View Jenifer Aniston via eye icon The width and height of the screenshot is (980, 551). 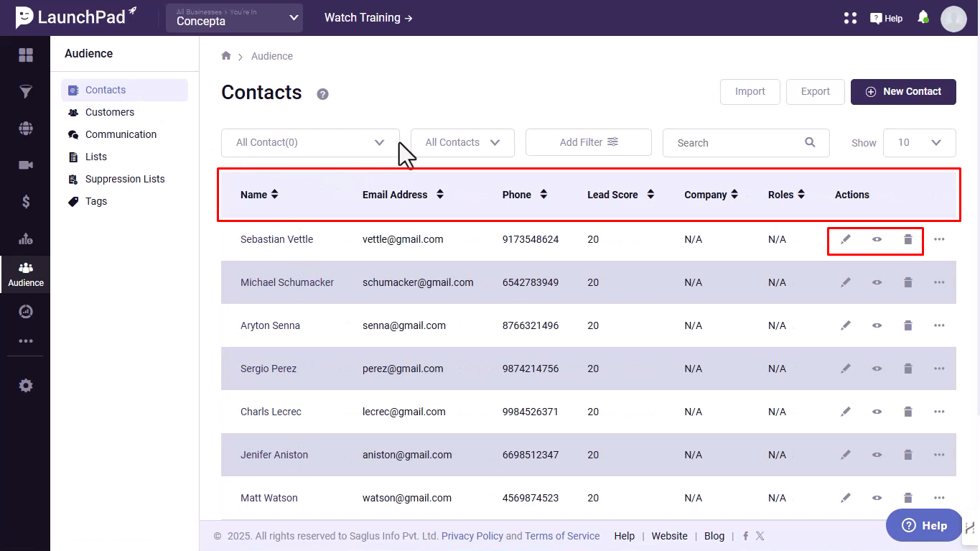tap(877, 455)
